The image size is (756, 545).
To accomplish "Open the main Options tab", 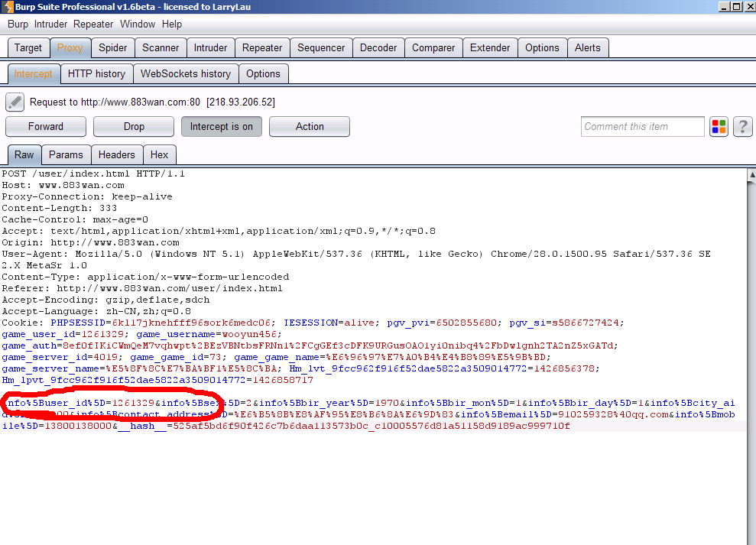I will click(542, 47).
